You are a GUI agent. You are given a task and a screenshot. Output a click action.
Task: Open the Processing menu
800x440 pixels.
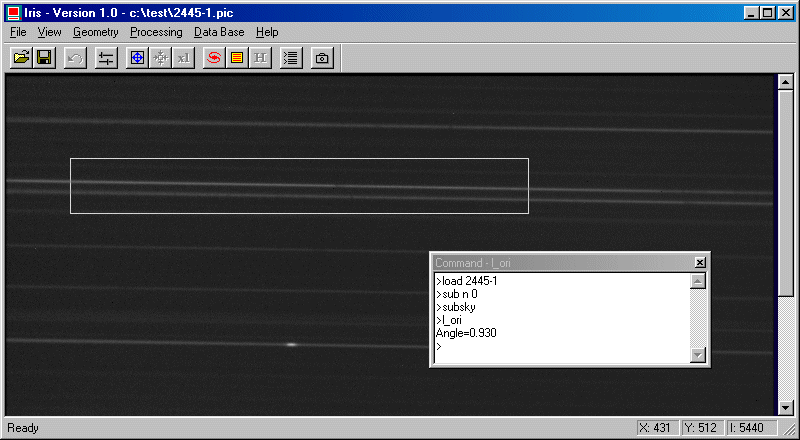pyautogui.click(x=156, y=32)
